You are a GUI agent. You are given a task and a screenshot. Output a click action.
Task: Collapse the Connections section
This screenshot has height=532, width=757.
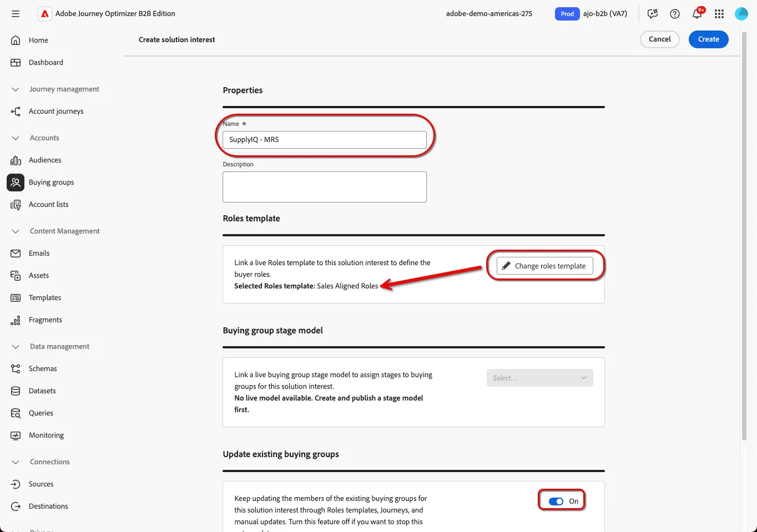(x=16, y=462)
